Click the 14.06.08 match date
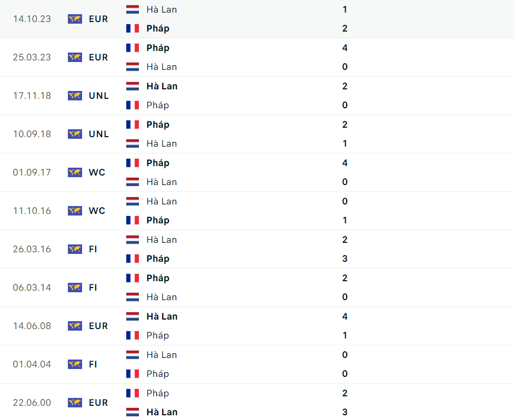 32,326
